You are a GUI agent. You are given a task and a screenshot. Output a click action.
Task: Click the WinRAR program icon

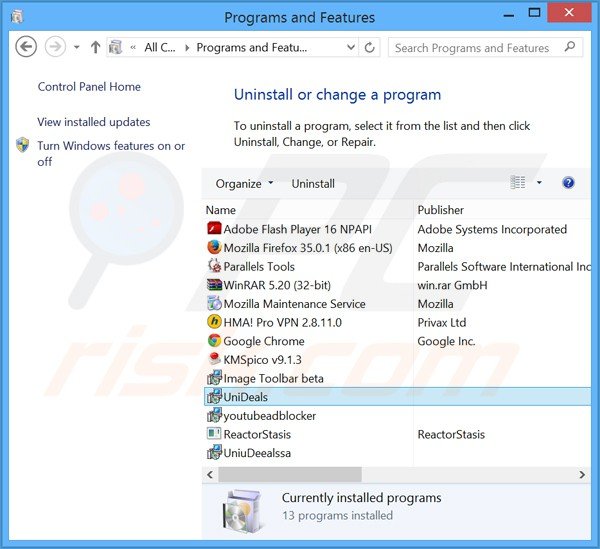click(x=214, y=285)
